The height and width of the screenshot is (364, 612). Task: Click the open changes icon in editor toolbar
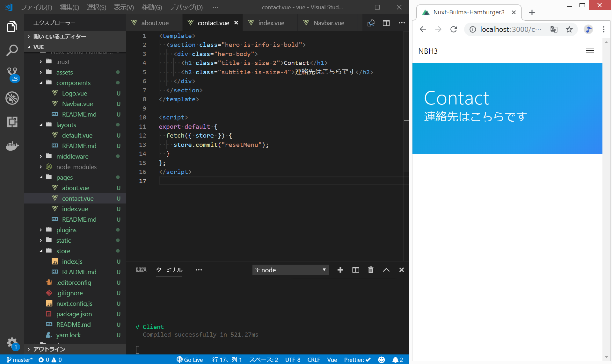pyautogui.click(x=371, y=23)
